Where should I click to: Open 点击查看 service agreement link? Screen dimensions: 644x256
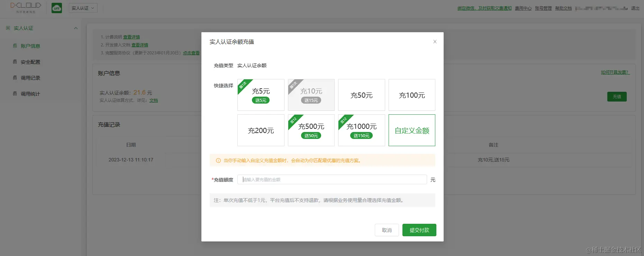tap(191, 53)
